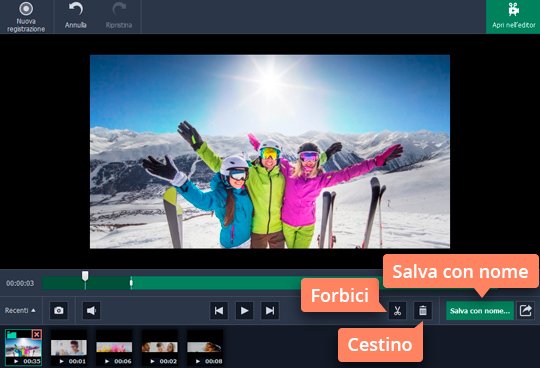Screen dimensions: 540x368
Task: Start a new recording with Nuova registrazione
Action: pos(26,17)
